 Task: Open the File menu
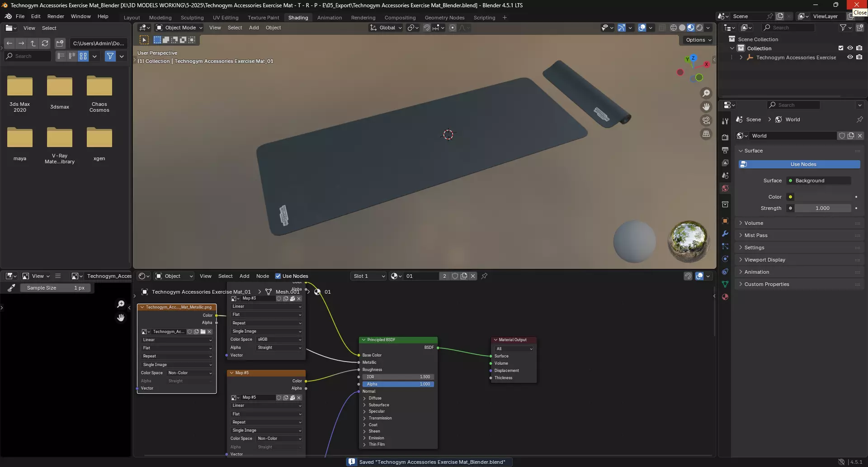click(20, 16)
